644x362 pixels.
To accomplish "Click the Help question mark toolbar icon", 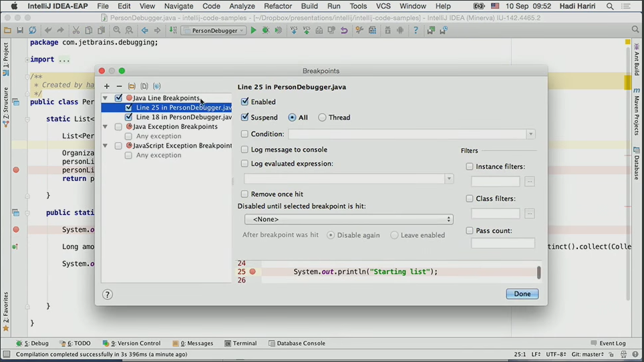I will pyautogui.click(x=416, y=30).
